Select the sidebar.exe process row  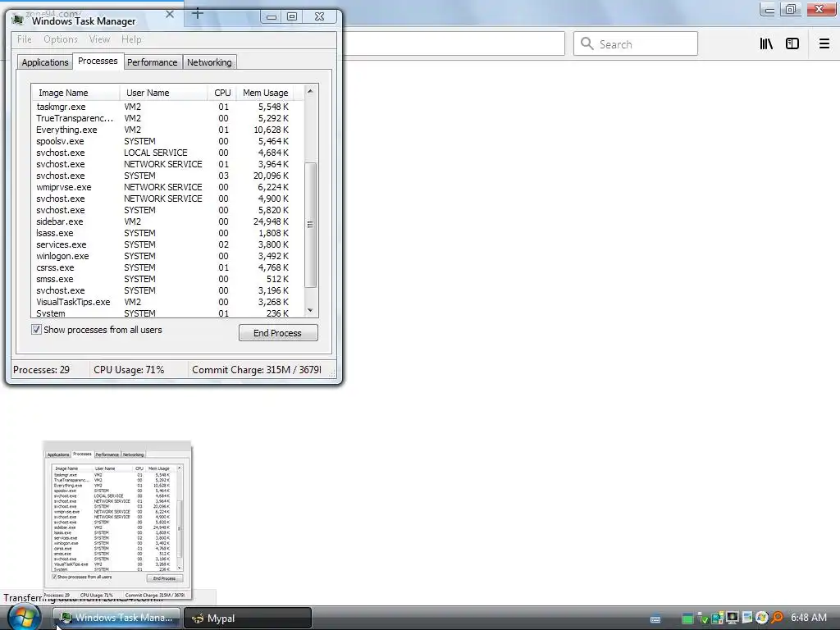167,221
